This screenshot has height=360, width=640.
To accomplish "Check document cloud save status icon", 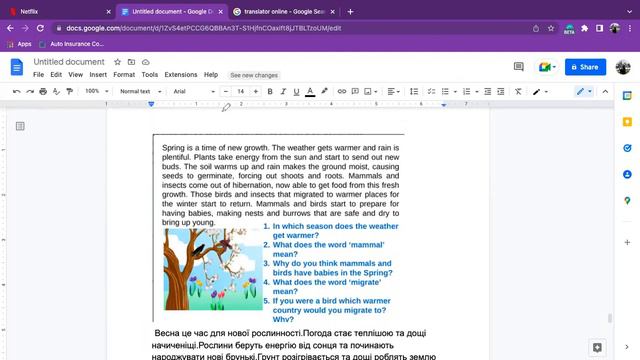I will [145, 62].
